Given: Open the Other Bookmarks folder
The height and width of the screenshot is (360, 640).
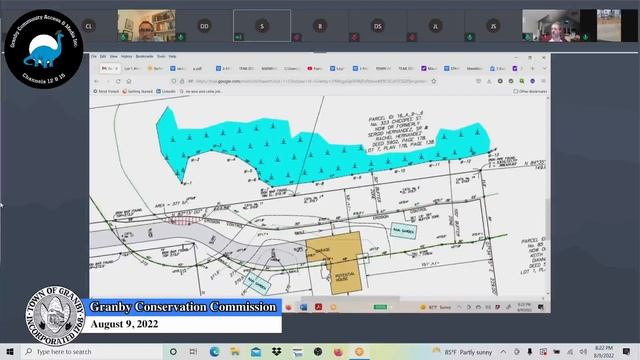Looking at the screenshot, I should [530, 91].
